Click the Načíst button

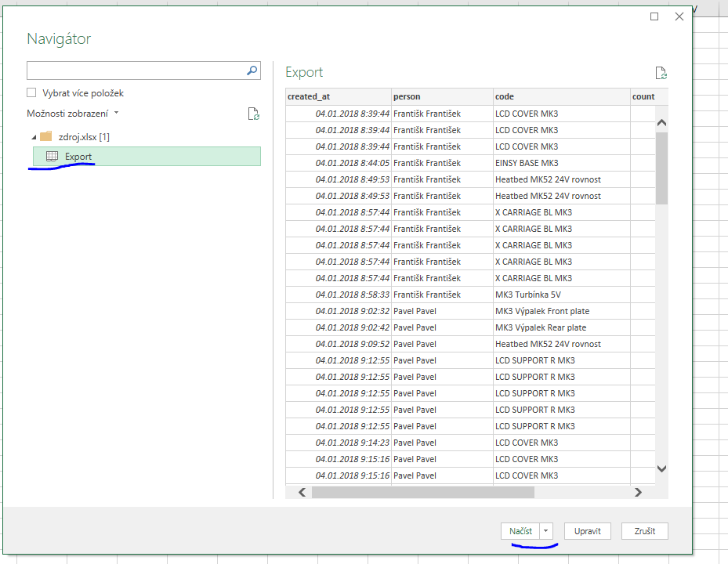(520, 531)
